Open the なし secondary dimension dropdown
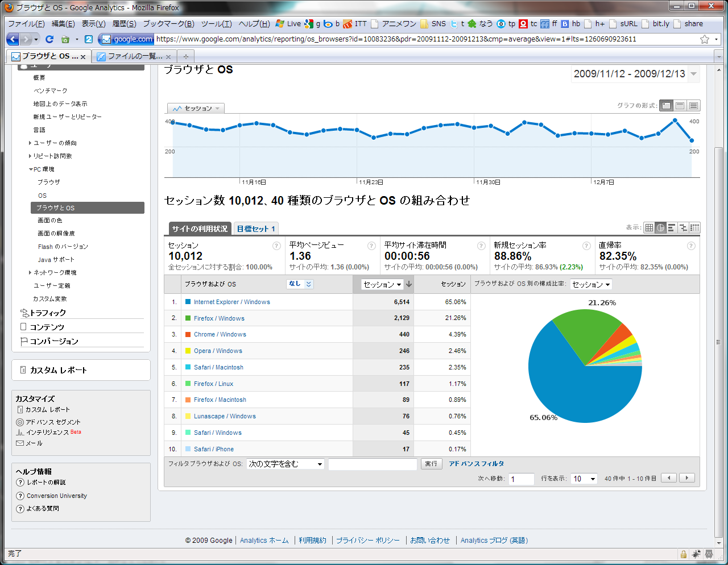Screen dimensions: 728x565 coord(300,284)
